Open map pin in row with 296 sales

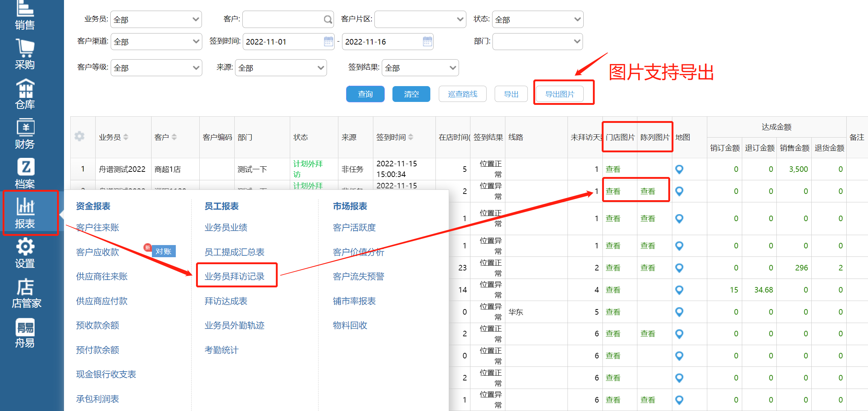tap(679, 268)
